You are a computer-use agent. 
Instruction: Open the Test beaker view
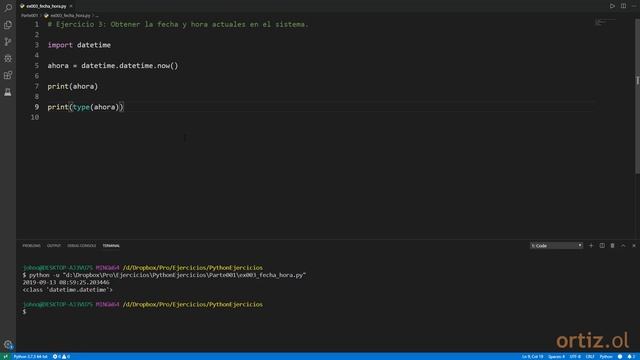[x=8, y=93]
